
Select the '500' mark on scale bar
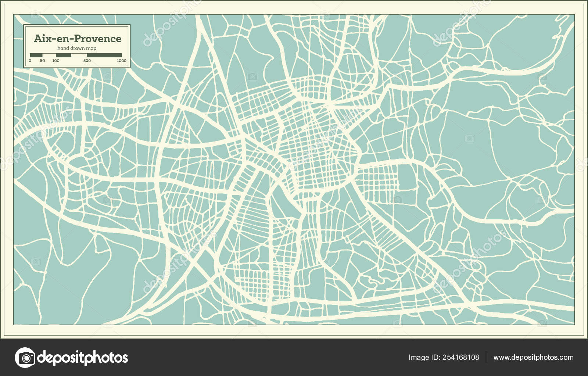[x=87, y=60]
